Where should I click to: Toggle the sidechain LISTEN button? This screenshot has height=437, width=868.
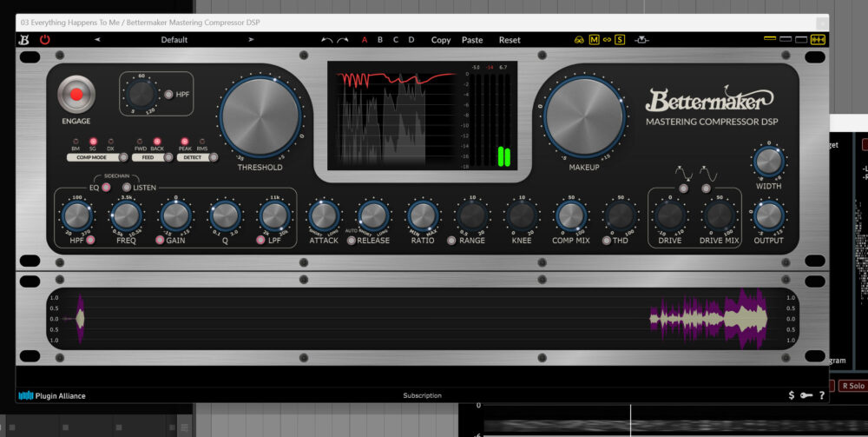[x=127, y=187]
